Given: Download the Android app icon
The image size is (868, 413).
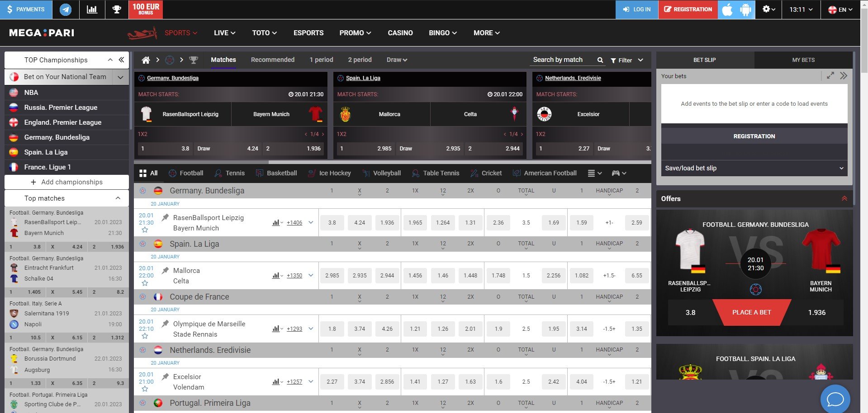Looking at the screenshot, I should click(x=745, y=9).
